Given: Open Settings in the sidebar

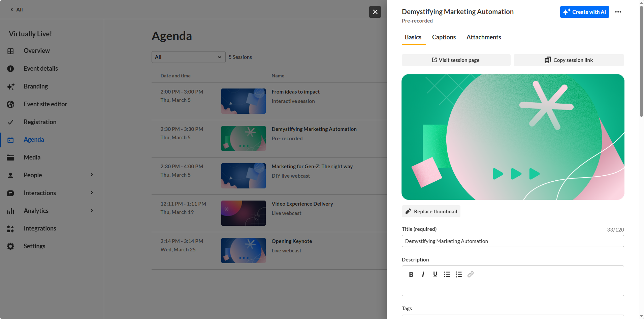Looking at the screenshot, I should tap(34, 246).
